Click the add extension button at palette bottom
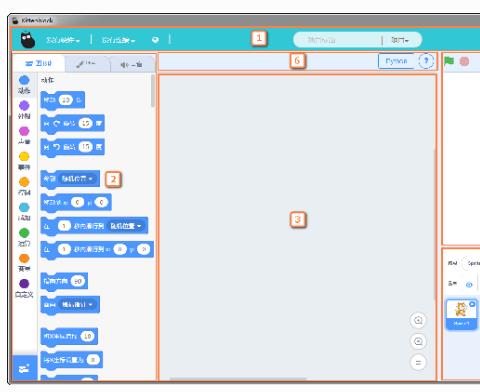Screen dimensions: 480x392 point(24,368)
